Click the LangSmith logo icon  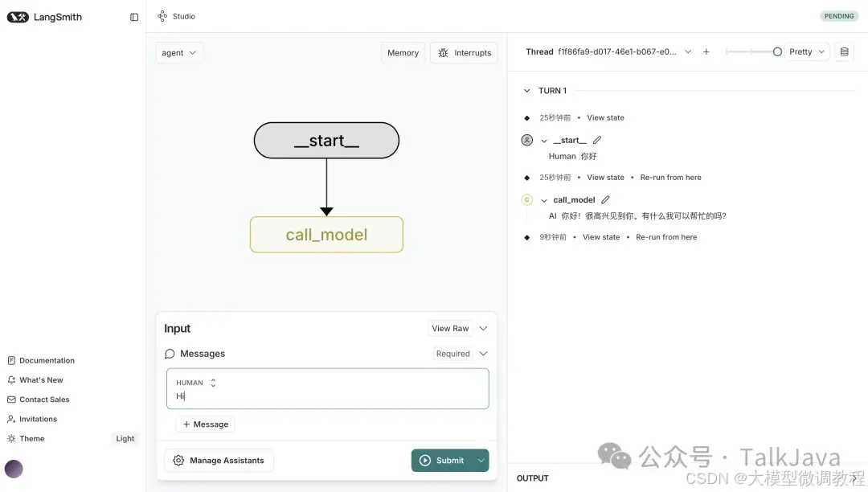coord(18,17)
